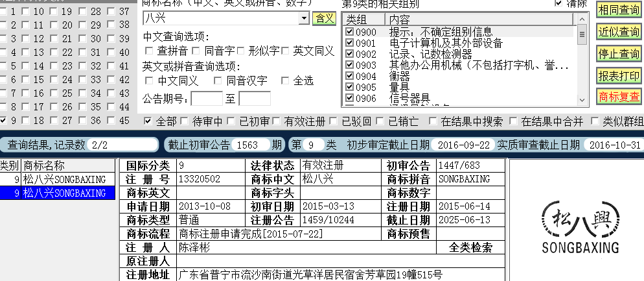This screenshot has height=281, width=644.
Task: Start a 近似查询 similar search
Action: 619,32
